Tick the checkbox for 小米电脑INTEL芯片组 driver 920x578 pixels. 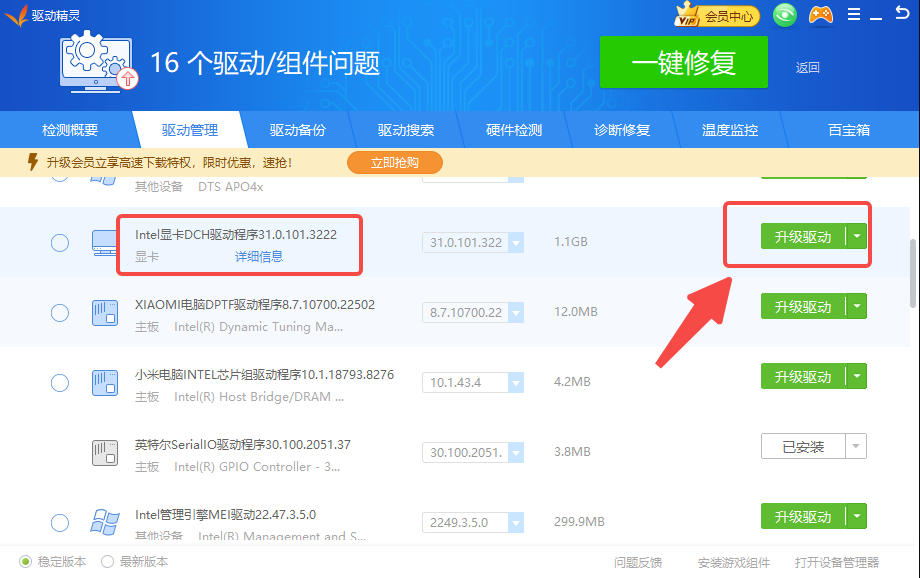coord(60,383)
